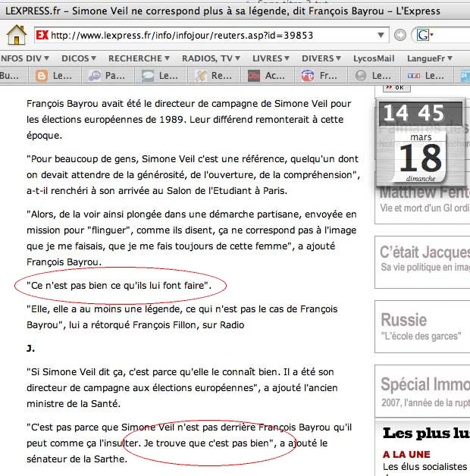Switch to the grey globe tab labeled Le...

(374, 76)
